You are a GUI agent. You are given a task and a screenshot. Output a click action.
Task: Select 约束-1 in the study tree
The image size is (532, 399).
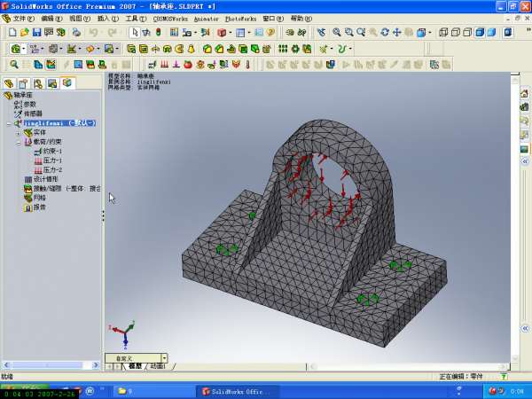(x=52, y=152)
